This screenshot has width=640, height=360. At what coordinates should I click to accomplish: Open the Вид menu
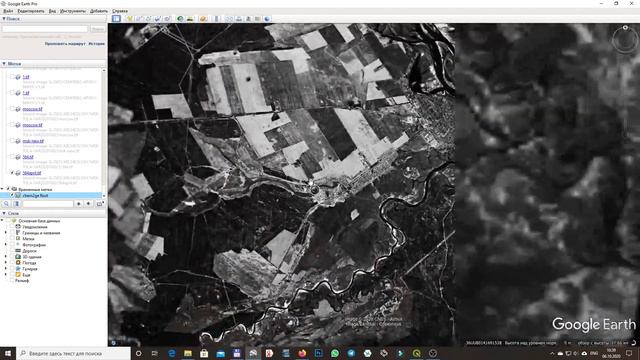click(x=52, y=11)
